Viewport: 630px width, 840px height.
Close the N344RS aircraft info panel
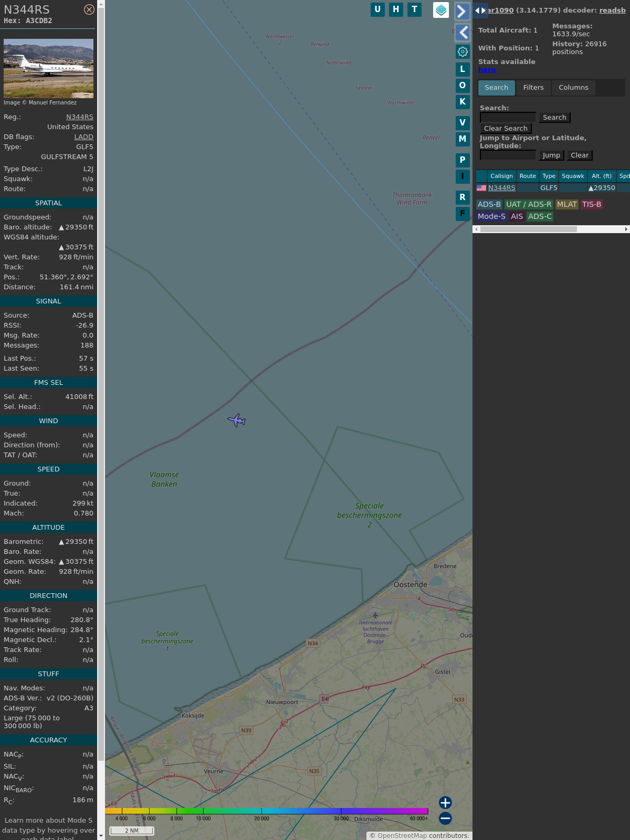89,9
